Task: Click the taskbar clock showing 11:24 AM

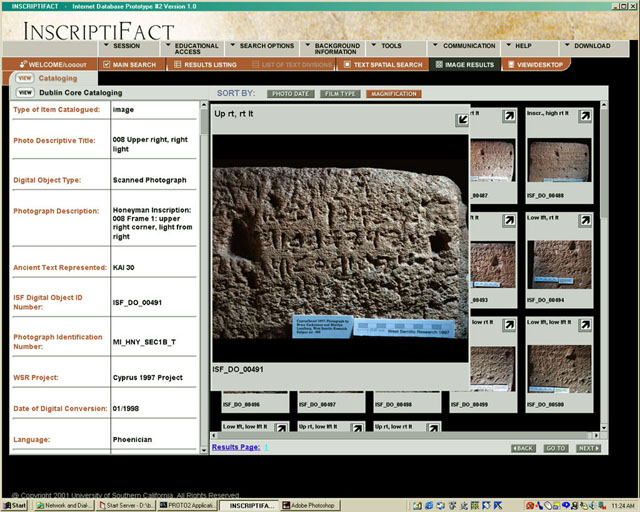Action: [623, 506]
